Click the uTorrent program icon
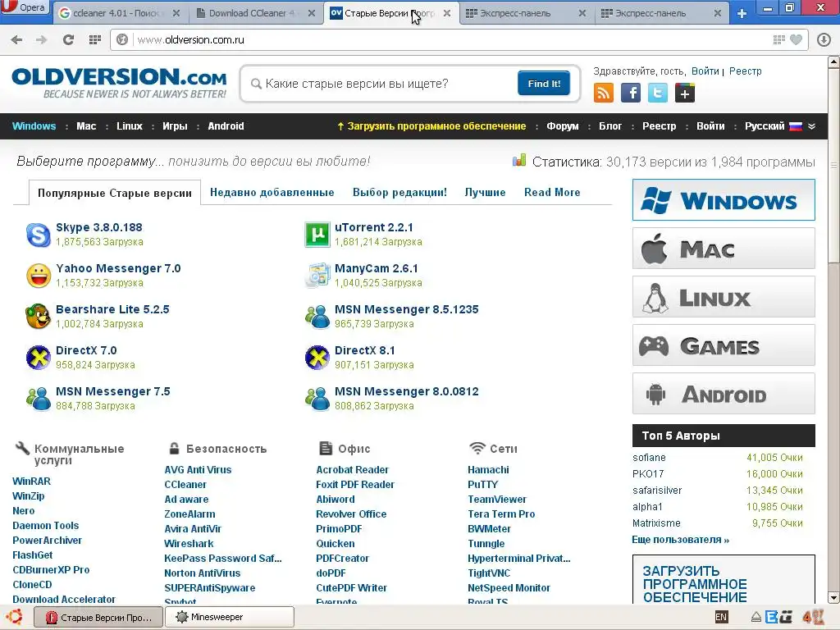Viewport: 840px width, 630px height. [317, 235]
